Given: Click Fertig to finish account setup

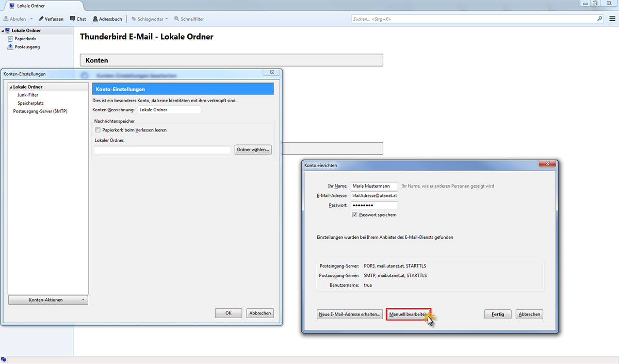Looking at the screenshot, I should pos(498,314).
